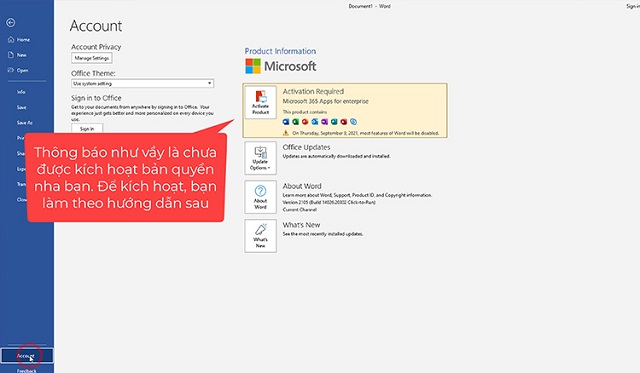Click the Excel app icon under product contains
640x373 pixels.
click(296, 122)
